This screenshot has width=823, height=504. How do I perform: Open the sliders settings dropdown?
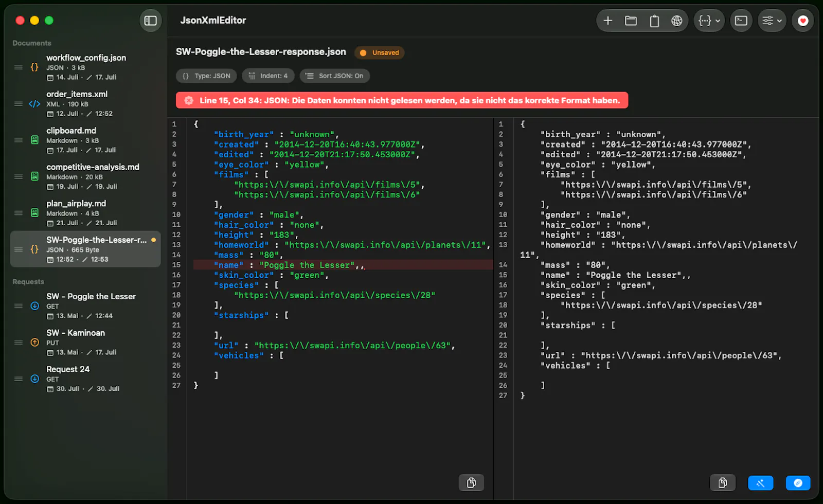tap(772, 21)
